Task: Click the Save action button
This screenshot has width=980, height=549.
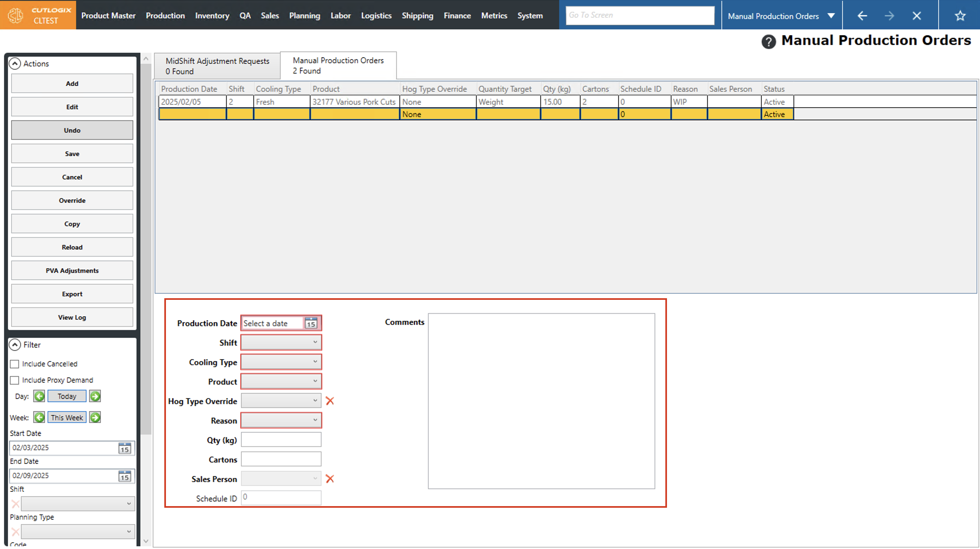Action: tap(72, 154)
